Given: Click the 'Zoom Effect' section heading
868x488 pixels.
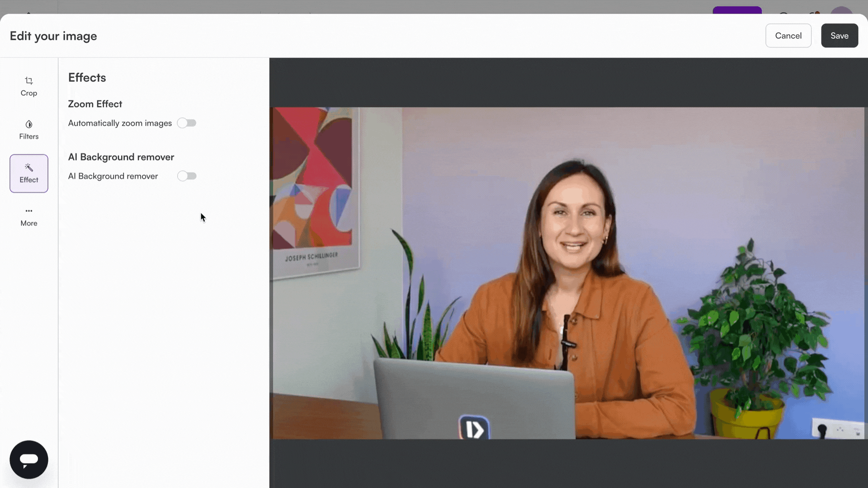Looking at the screenshot, I should click(95, 104).
